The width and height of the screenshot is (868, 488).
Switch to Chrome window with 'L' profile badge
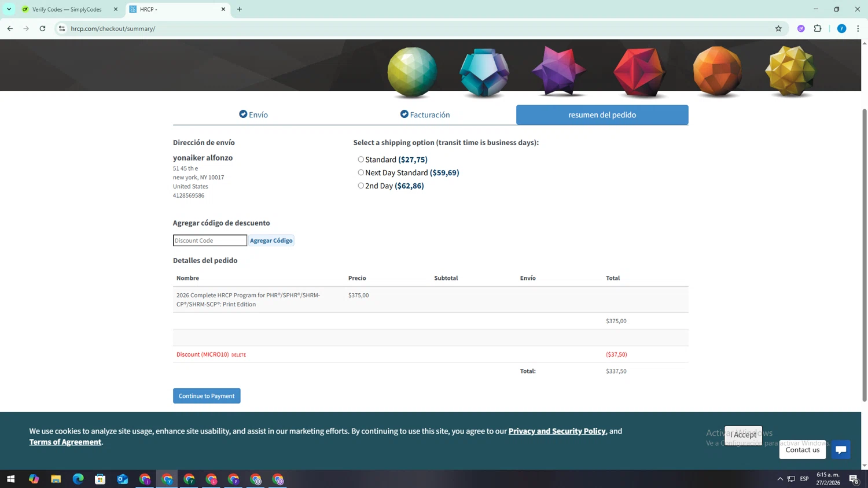tap(211, 479)
